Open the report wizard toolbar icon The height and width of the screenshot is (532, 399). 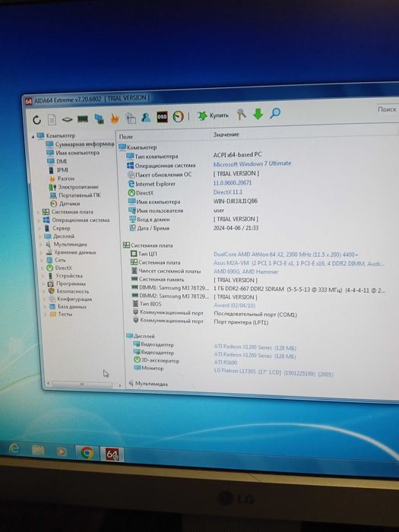point(131,118)
